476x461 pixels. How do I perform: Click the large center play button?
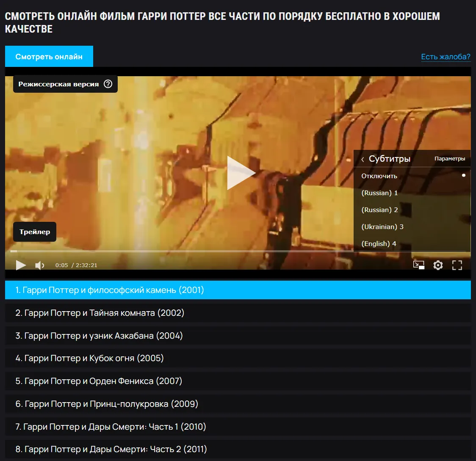(x=241, y=173)
